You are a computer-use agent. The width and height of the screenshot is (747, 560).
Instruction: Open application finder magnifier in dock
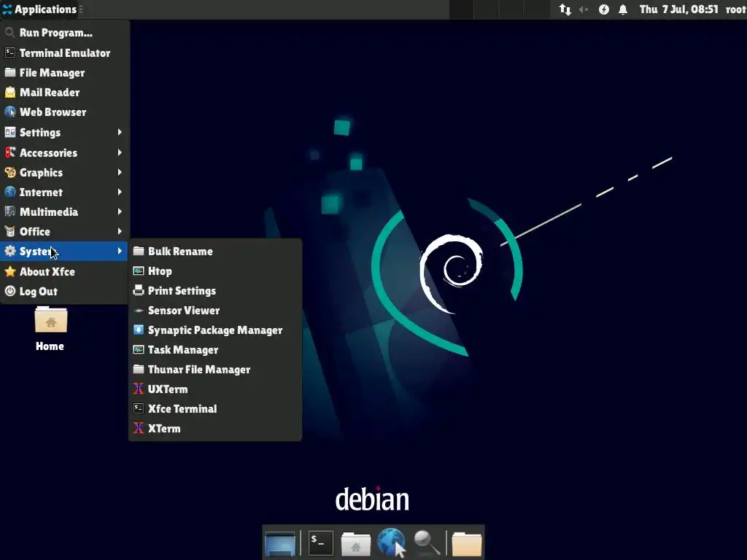(426, 542)
